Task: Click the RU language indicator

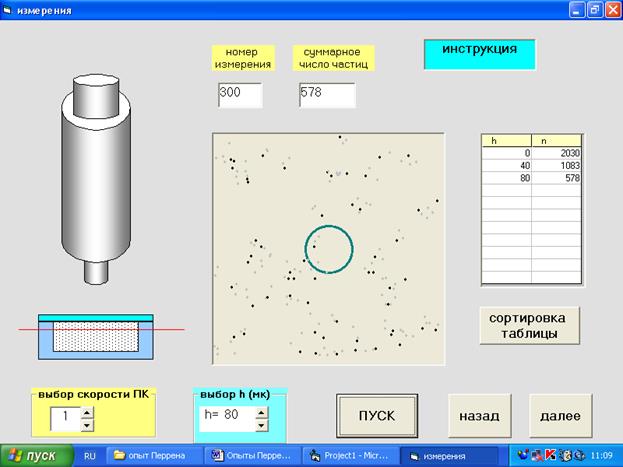Action: 90,456
